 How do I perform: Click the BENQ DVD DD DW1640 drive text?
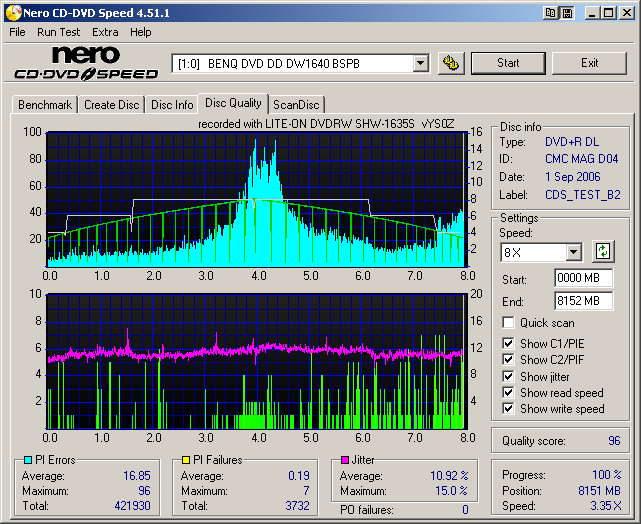point(284,64)
